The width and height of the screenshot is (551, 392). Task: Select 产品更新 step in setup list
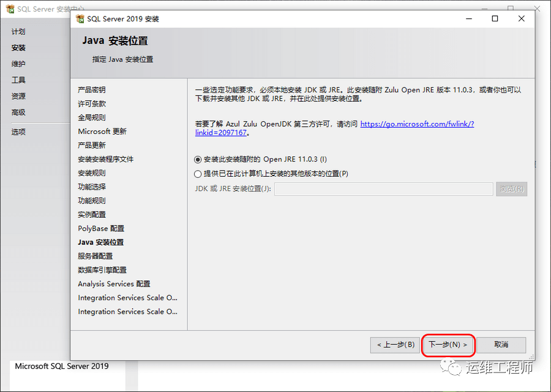pyautogui.click(x=92, y=146)
